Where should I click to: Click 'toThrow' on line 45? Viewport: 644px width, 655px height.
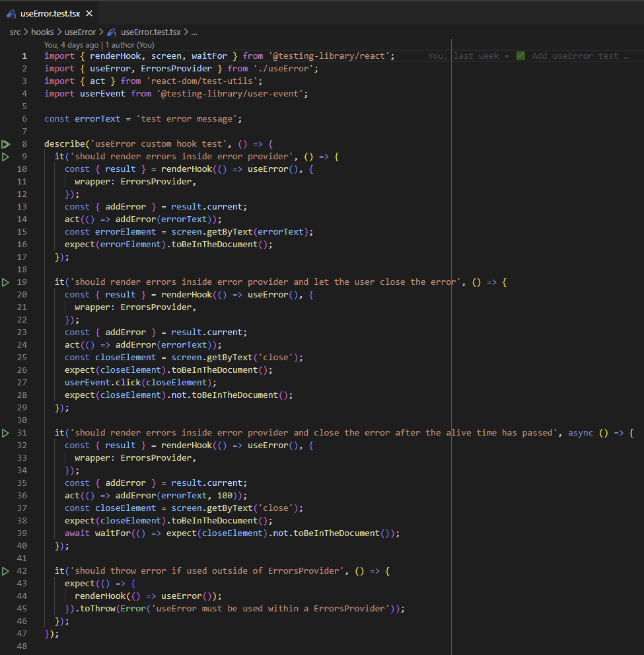98,609
